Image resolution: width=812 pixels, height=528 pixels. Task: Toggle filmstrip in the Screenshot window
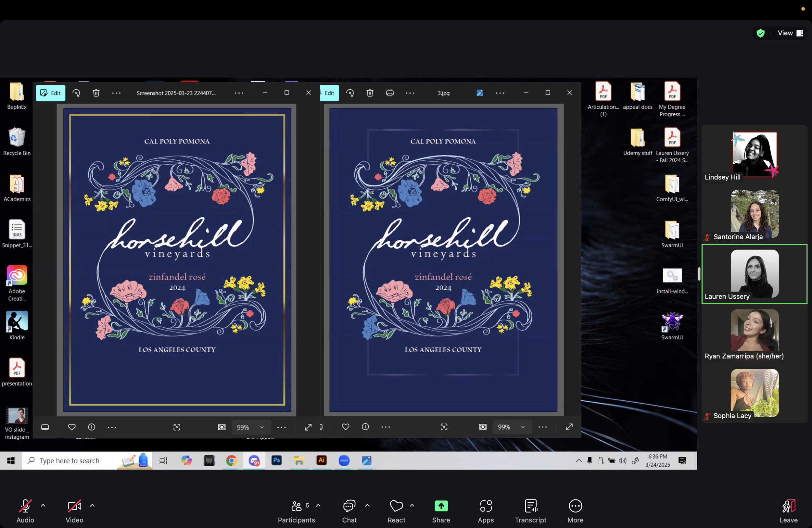(x=45, y=427)
